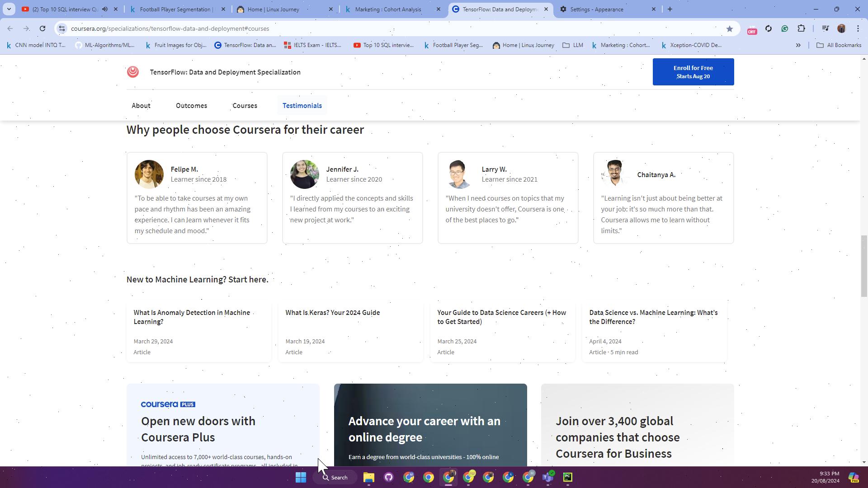Open the Windows Start menu
This screenshot has height=488, width=868.
(301, 477)
